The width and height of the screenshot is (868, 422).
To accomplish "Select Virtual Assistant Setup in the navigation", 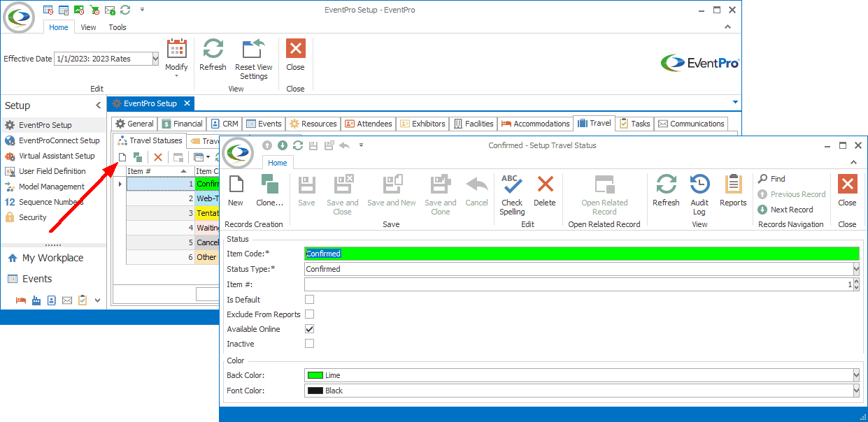I will coord(50,156).
